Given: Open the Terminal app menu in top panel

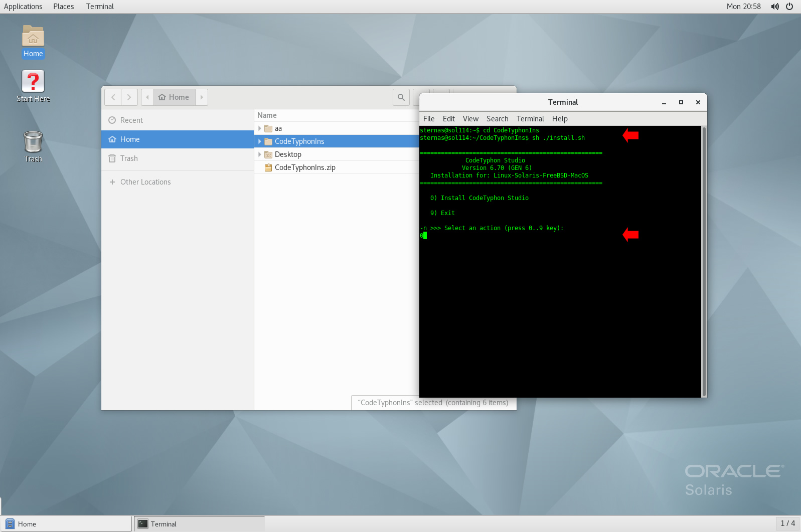Looking at the screenshot, I should pos(100,7).
